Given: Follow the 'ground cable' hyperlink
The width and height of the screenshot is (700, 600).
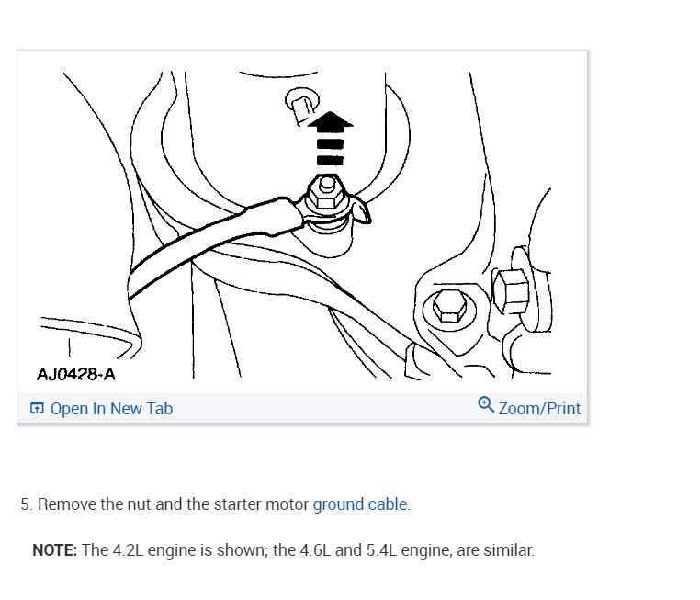Looking at the screenshot, I should click(360, 504).
